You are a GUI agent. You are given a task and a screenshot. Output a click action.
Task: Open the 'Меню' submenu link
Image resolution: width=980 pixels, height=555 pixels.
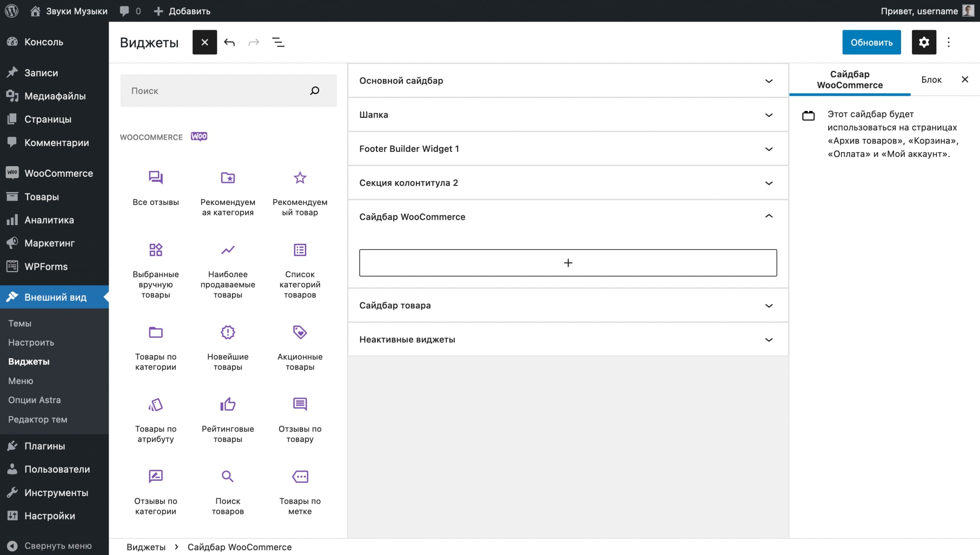21,381
